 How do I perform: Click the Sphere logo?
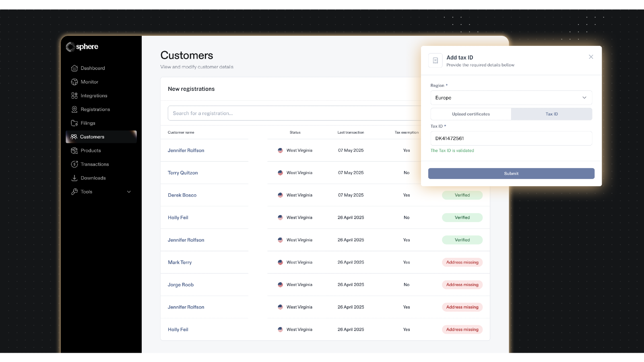[82, 47]
